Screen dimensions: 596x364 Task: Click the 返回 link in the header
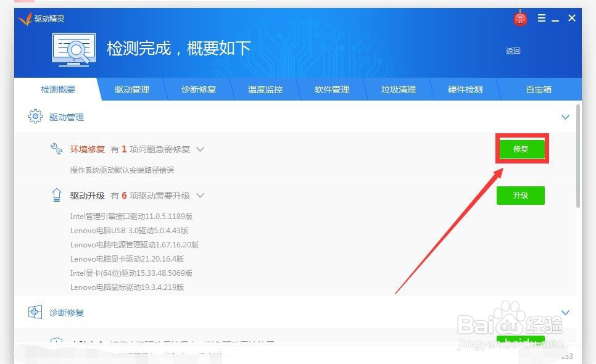coord(513,51)
